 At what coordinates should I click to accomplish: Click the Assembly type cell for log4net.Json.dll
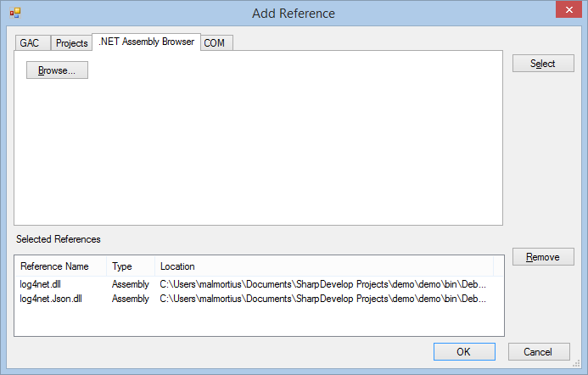130,299
